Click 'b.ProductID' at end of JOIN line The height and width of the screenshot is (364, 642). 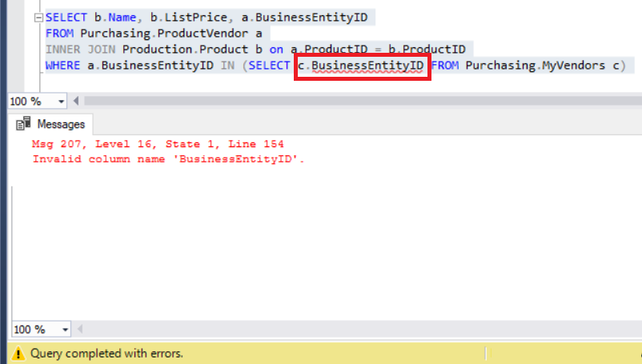click(427, 50)
